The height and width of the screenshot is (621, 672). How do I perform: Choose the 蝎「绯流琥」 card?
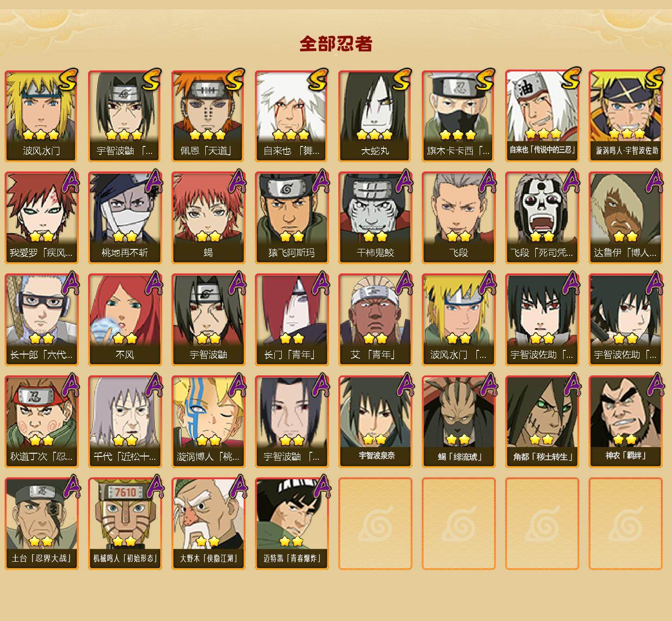point(458,422)
